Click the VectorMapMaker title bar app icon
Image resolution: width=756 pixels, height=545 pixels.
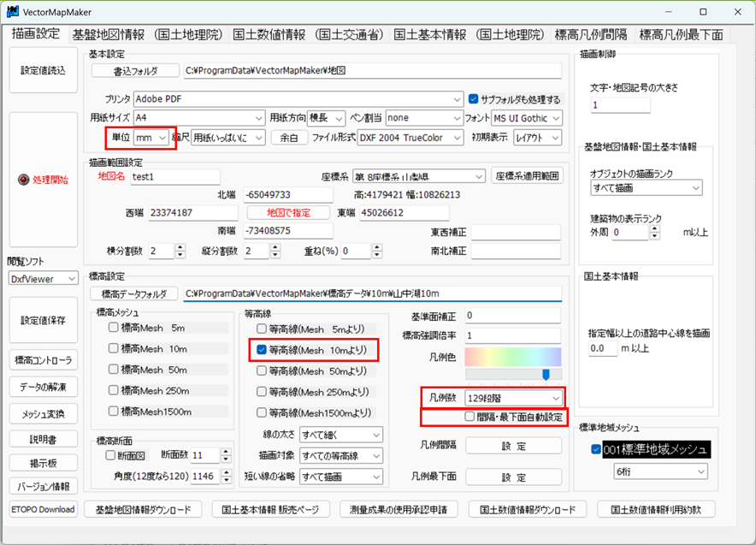point(15,13)
